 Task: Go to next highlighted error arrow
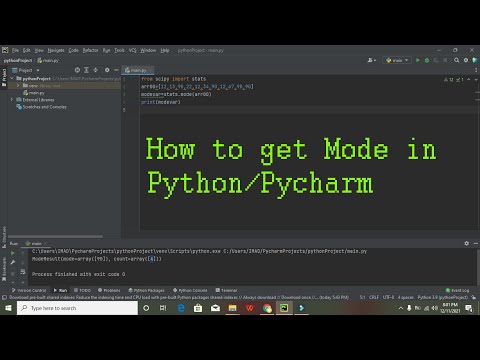click(x=476, y=80)
